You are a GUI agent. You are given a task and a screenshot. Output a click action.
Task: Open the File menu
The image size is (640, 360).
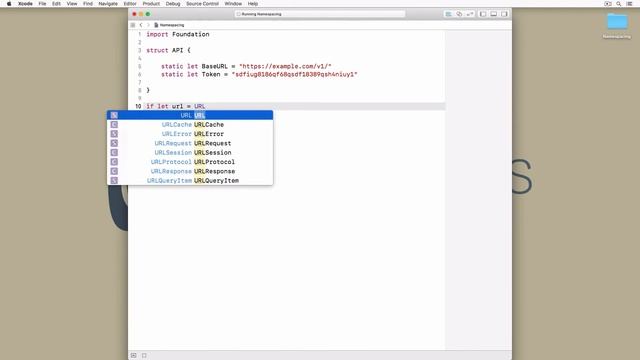pyautogui.click(x=42, y=4)
